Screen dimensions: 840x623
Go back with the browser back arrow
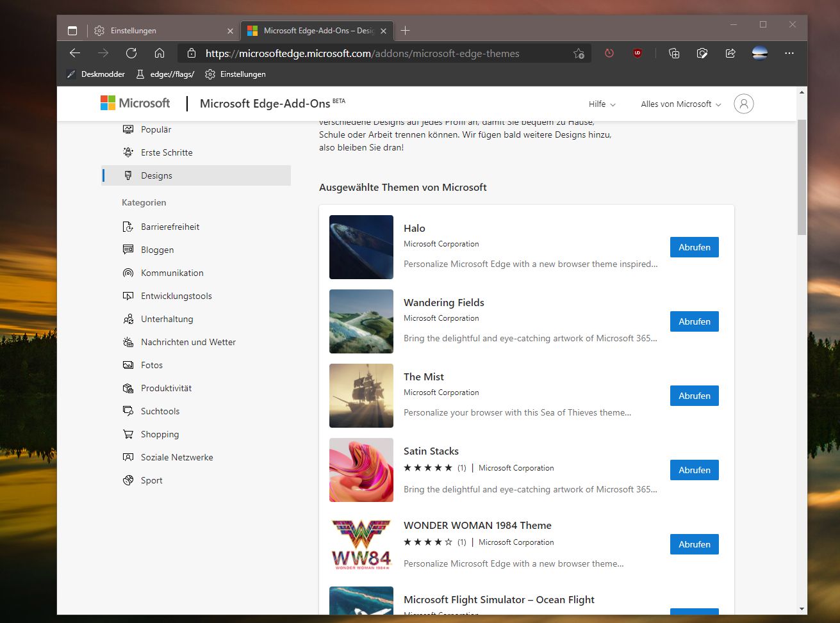(75, 53)
